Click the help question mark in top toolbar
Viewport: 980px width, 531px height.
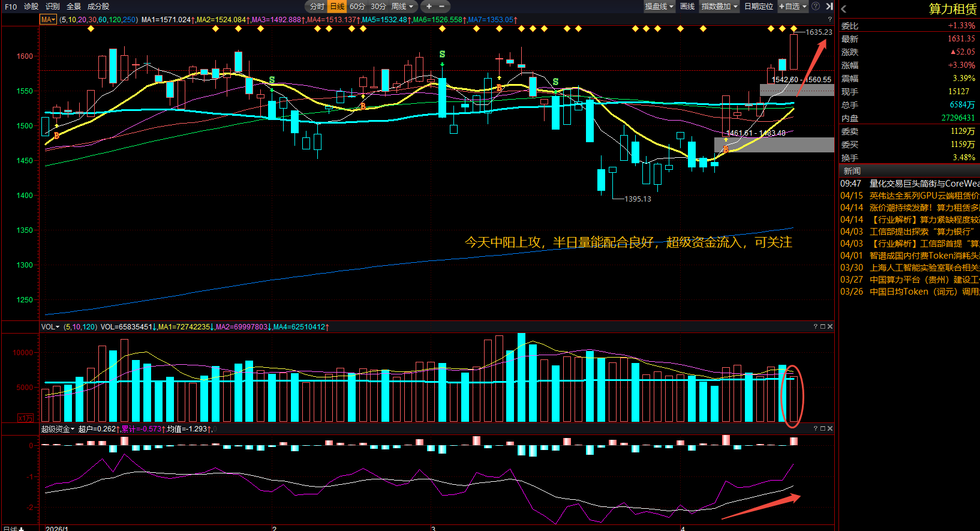(x=816, y=7)
